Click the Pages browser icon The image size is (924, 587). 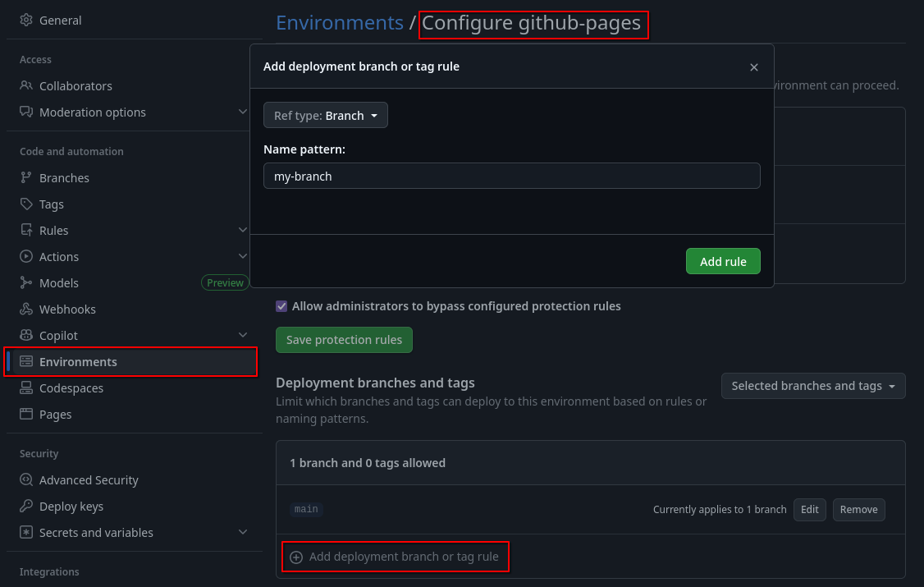coord(26,414)
